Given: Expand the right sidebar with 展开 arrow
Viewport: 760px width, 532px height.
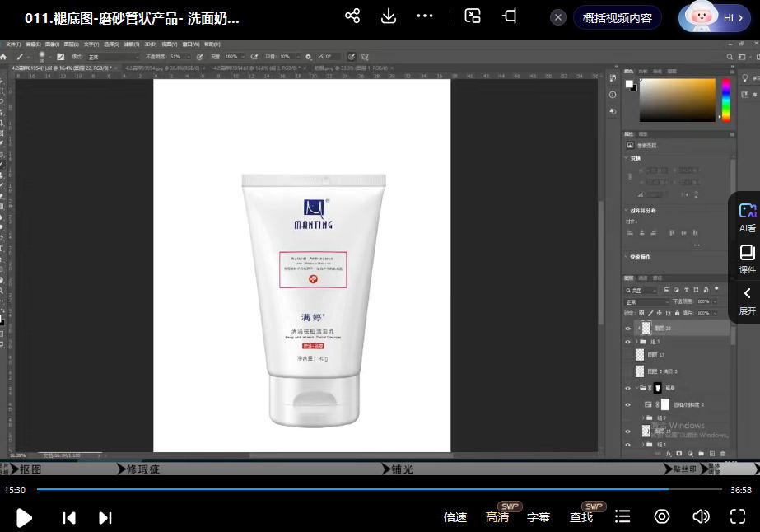Looking at the screenshot, I should click(747, 301).
